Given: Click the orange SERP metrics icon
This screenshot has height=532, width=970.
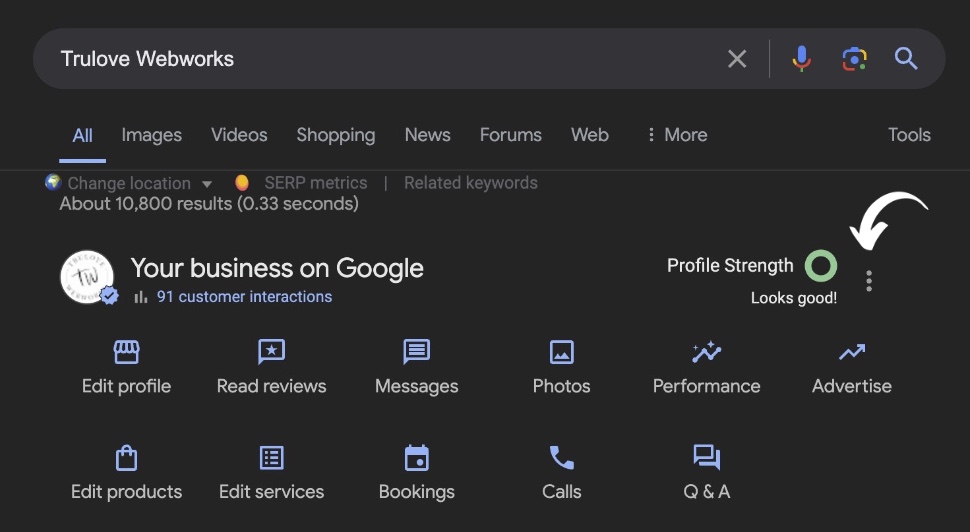Looking at the screenshot, I should [x=242, y=182].
